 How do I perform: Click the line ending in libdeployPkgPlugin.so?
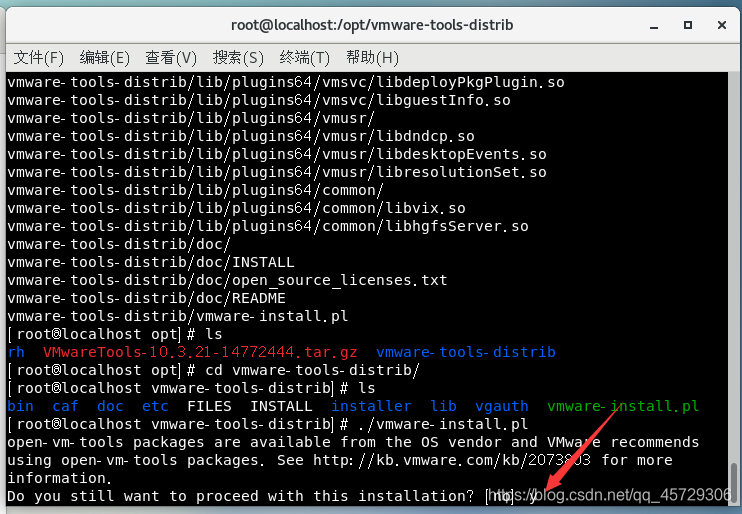286,82
